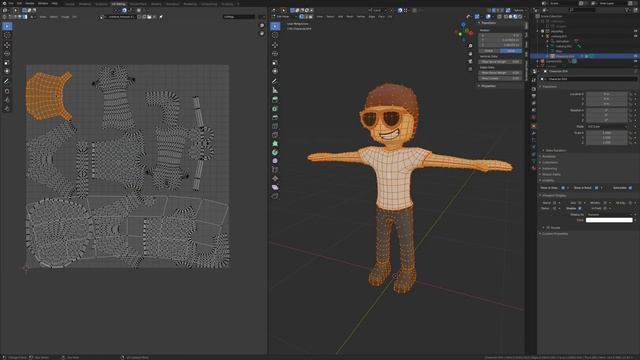Select the Move tool in UV editor toolbar
The image size is (640, 360).
[x=7, y=45]
